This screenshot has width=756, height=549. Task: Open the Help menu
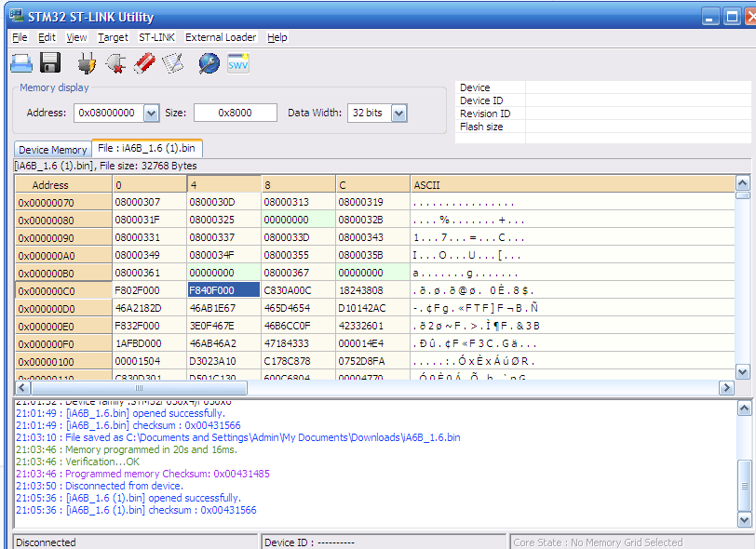tap(277, 37)
